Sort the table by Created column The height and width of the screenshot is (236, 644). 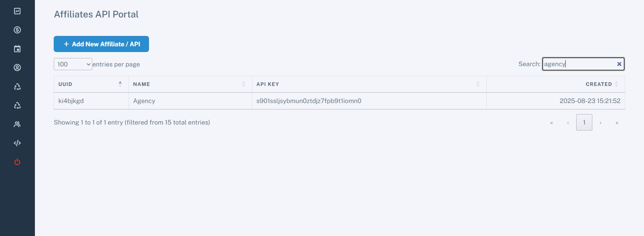599,84
